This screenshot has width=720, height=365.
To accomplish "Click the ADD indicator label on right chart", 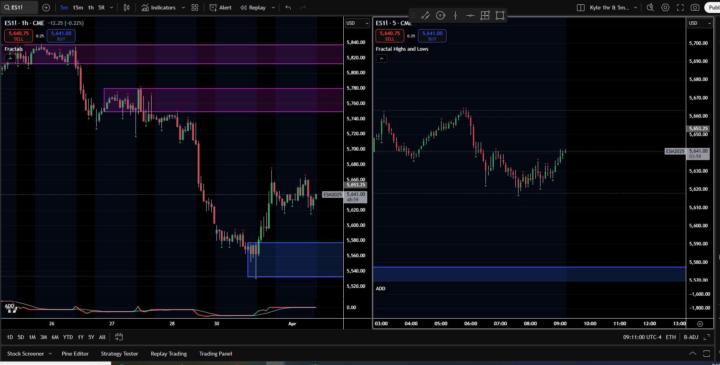I will [x=380, y=288].
